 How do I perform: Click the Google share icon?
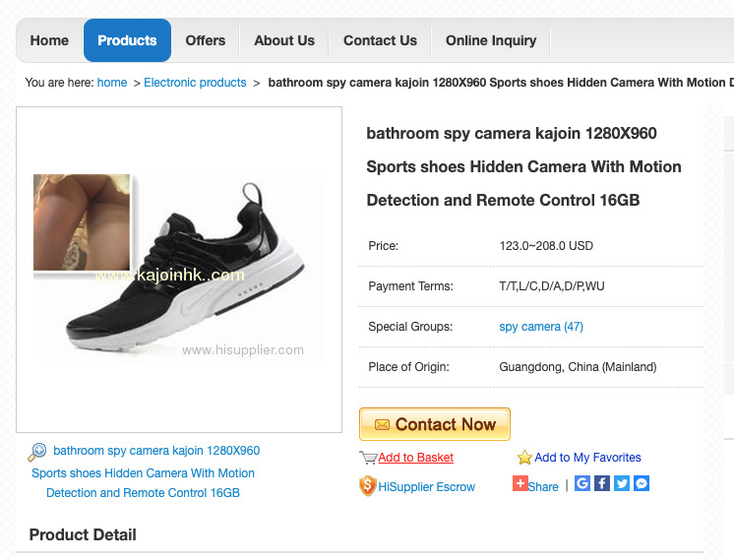point(582,484)
